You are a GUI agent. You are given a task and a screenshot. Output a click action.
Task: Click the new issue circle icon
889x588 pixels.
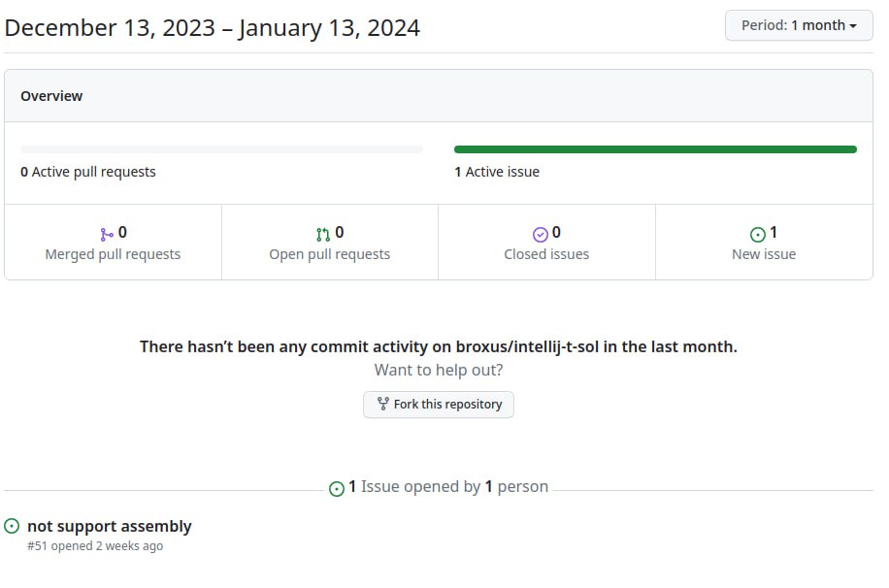[x=758, y=234]
